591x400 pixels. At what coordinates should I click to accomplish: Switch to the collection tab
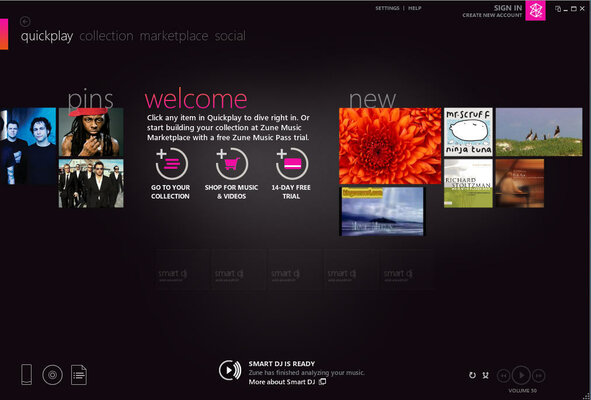click(106, 36)
